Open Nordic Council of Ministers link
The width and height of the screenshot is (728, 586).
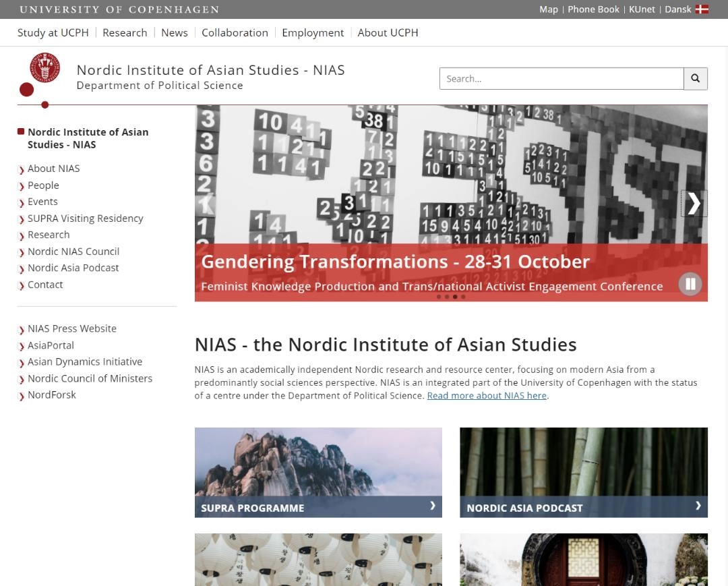tap(90, 378)
